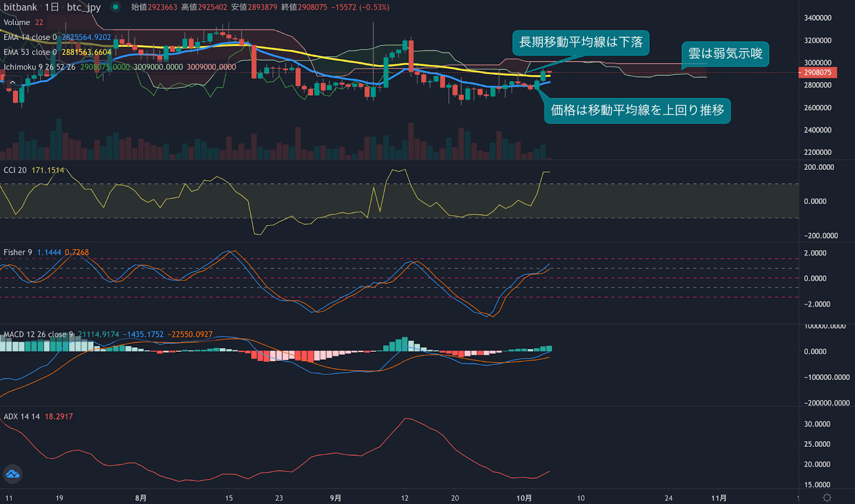Viewport: 855px width, 504px height.
Task: Click the bitbank exchange name
Action: pyautogui.click(x=20, y=7)
